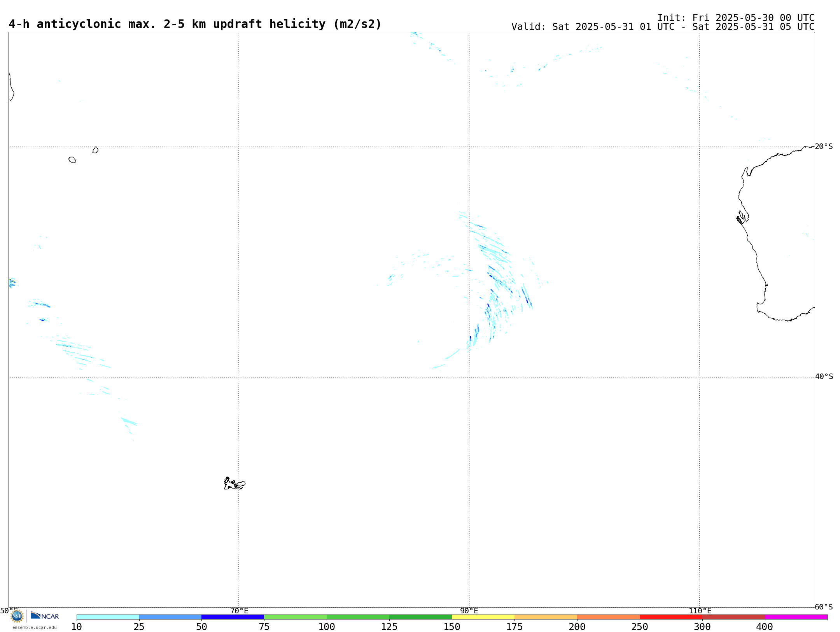Click the colorbar value 250

(640, 627)
